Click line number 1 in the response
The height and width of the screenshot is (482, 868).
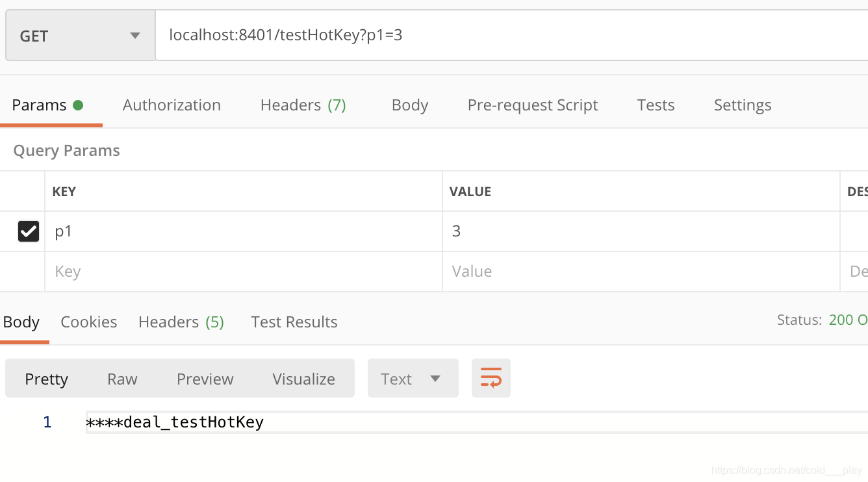[x=47, y=422]
